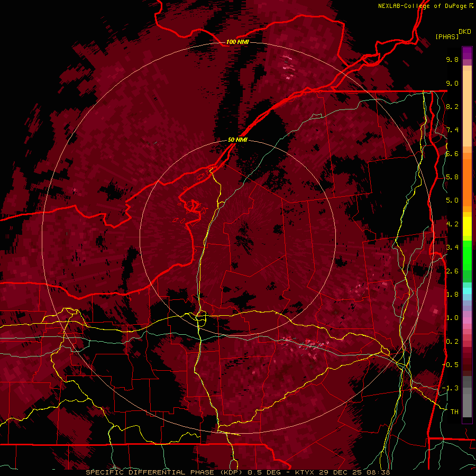Click the "2.6" scale value

pyautogui.click(x=452, y=271)
